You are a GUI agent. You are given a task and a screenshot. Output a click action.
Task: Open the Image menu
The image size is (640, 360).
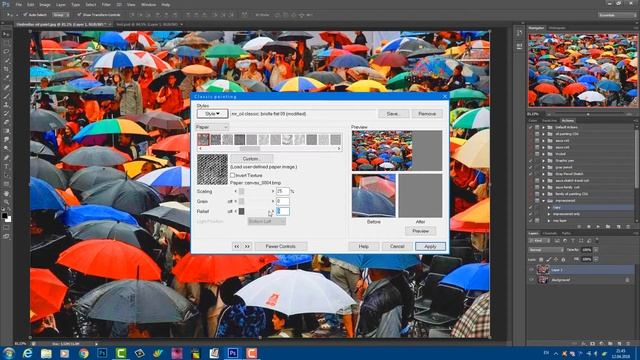click(44, 4)
